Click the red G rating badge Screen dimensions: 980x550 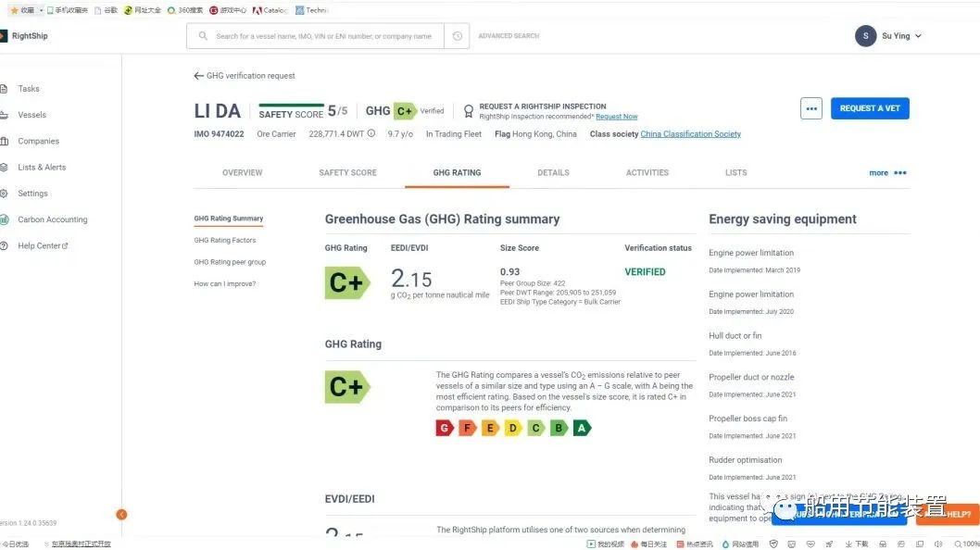(445, 428)
